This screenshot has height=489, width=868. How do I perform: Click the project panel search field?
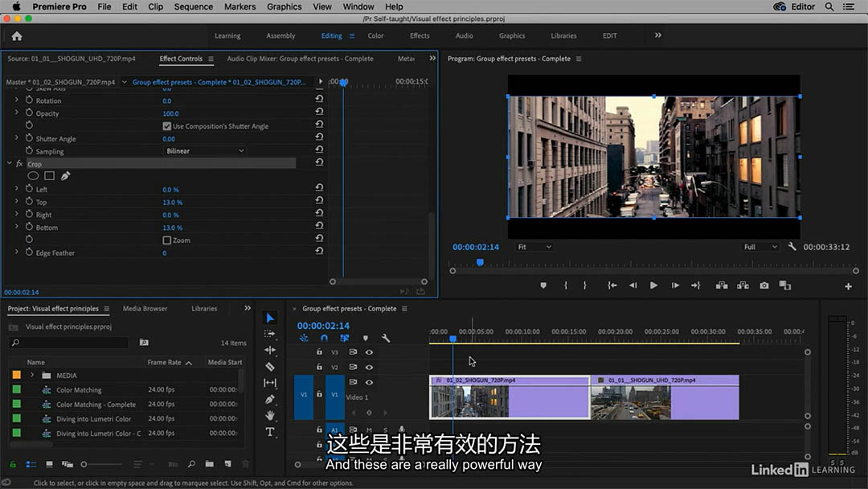click(69, 343)
